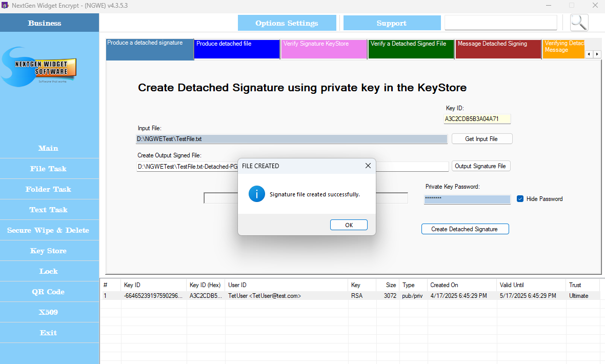The image size is (605, 364).
Task: Close the FILE CREATED dialog with X
Action: point(368,166)
